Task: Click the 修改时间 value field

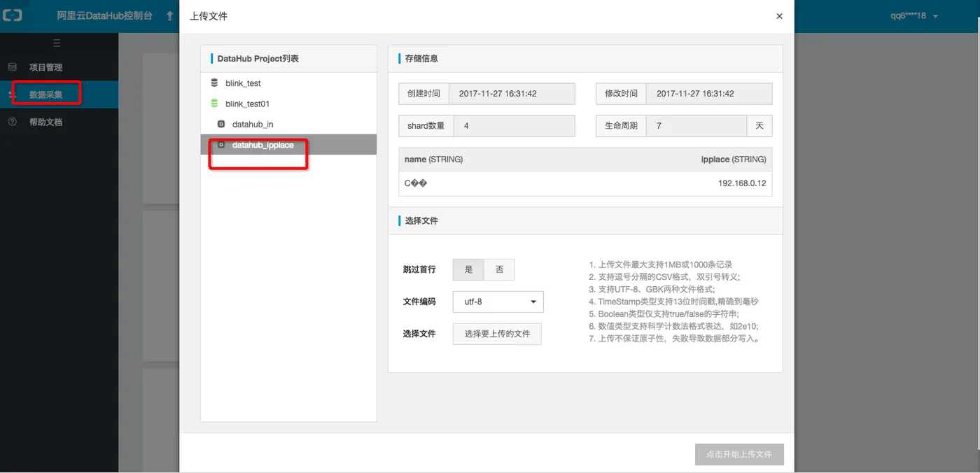Action: [x=709, y=94]
